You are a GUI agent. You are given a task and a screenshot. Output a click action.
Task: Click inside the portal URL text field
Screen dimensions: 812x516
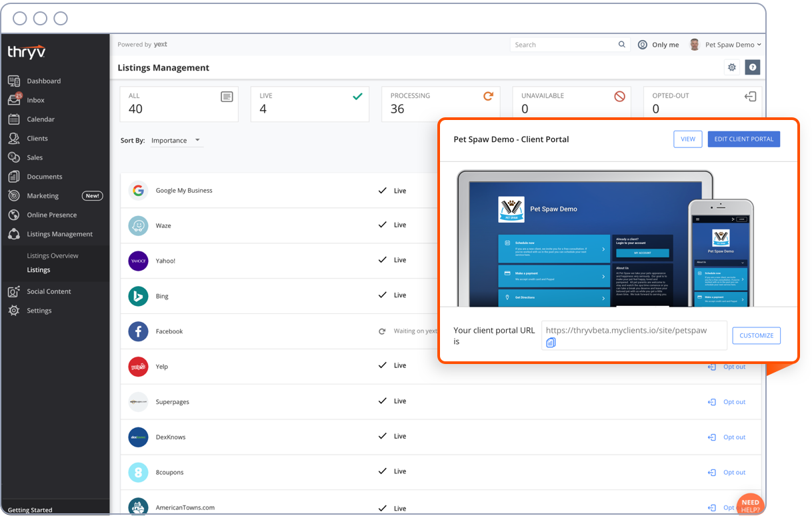(633, 329)
